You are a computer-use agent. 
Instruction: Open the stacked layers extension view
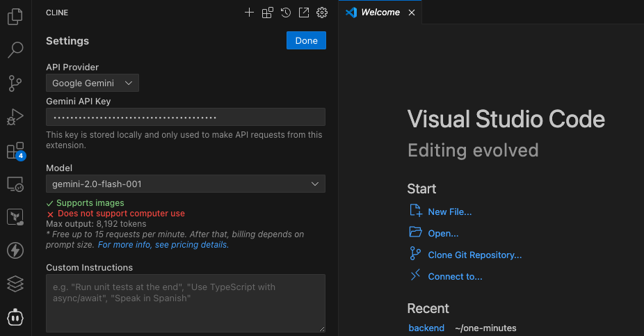pyautogui.click(x=15, y=284)
